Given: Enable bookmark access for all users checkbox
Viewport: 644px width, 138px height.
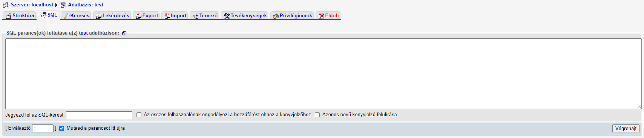Looking at the screenshot, I should pos(139,115).
